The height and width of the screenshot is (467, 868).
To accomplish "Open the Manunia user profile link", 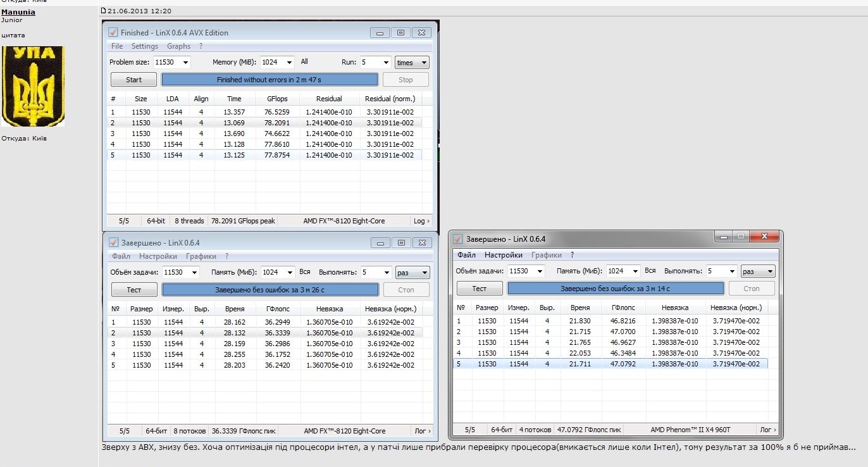I will (18, 12).
